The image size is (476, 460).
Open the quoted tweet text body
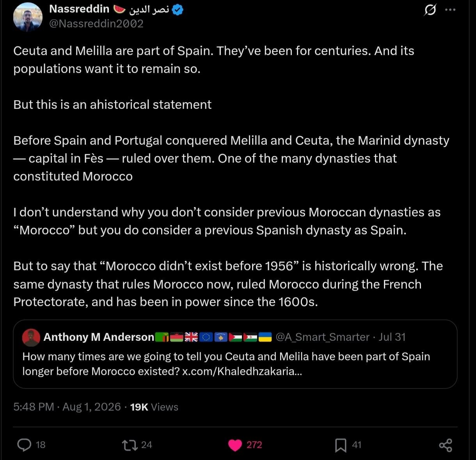point(226,364)
